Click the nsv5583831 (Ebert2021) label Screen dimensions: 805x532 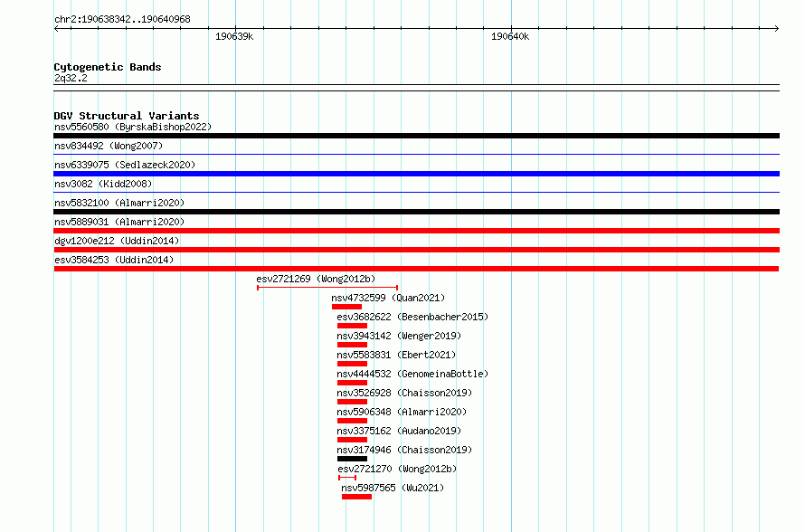pos(396,355)
